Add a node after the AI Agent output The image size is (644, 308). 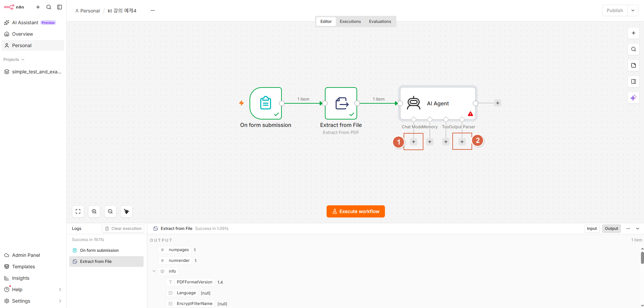[x=498, y=103]
